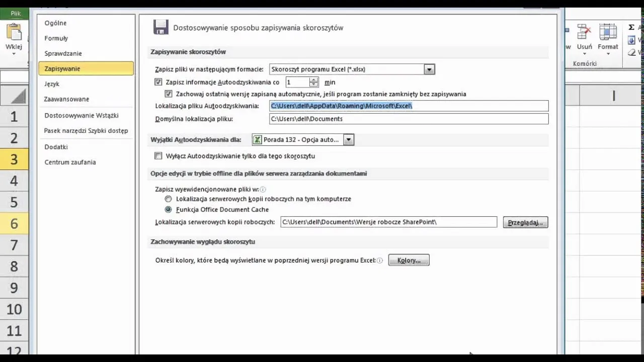Click the Clear eraser icon in the ribbon
Viewport: 644px width, 362px height.
[x=632, y=52]
